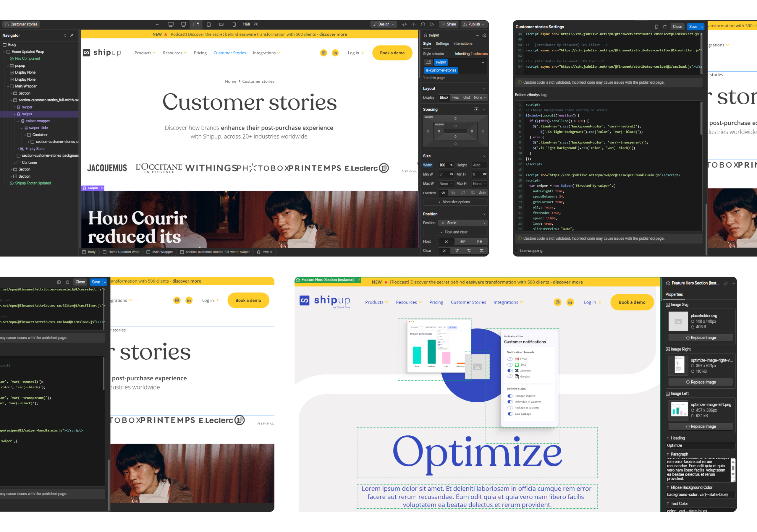Open the Design mode dropdown

pyautogui.click(x=384, y=25)
